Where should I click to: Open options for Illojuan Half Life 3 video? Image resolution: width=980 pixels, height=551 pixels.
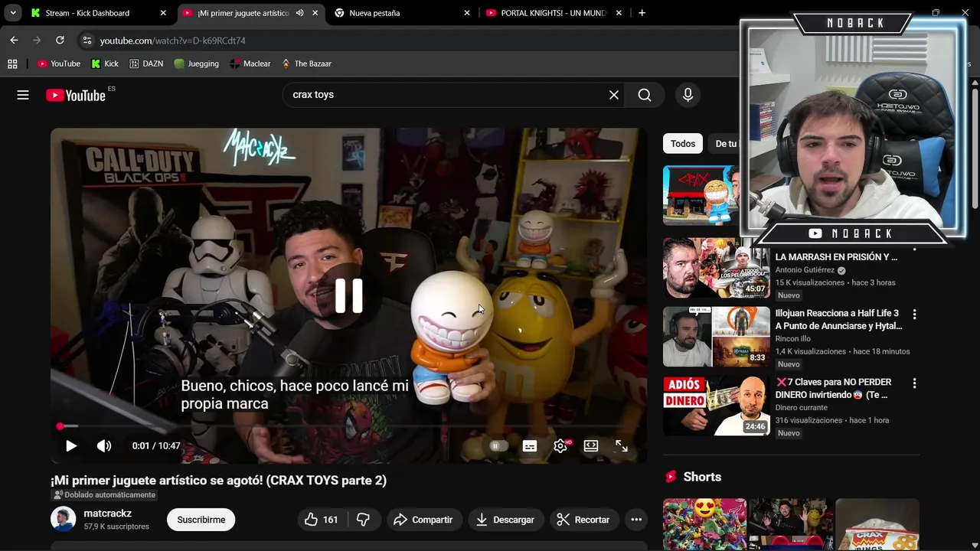914,315
